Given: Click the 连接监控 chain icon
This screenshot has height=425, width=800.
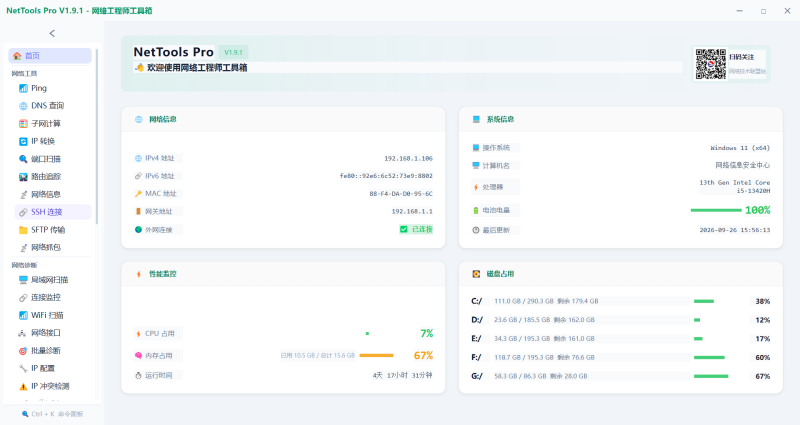Looking at the screenshot, I should [x=23, y=297].
